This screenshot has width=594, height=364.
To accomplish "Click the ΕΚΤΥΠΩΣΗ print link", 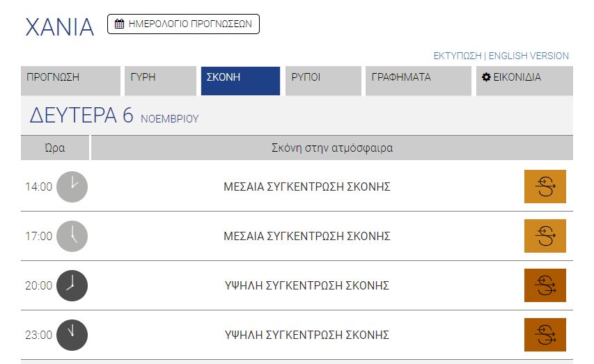I will point(458,56).
